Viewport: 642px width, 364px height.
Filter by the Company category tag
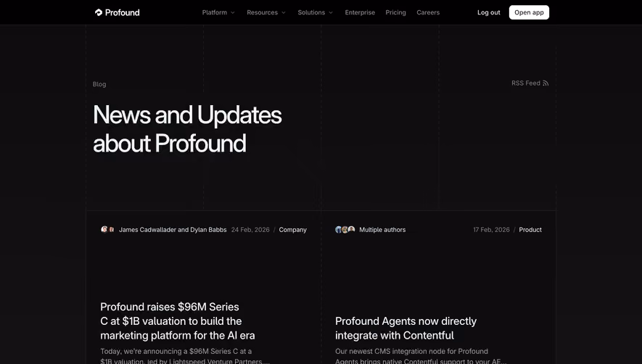click(x=293, y=230)
